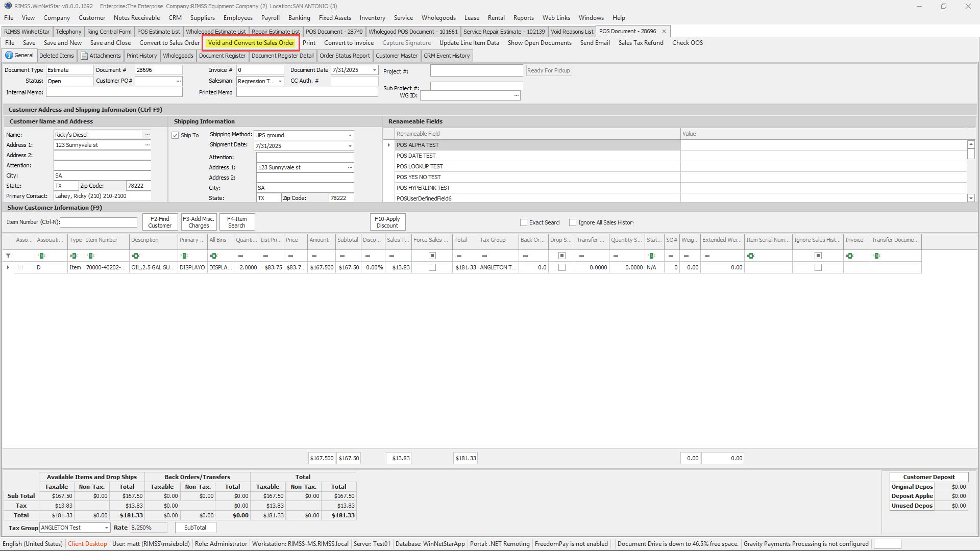Open the Shipment Date dropdown

[350, 146]
